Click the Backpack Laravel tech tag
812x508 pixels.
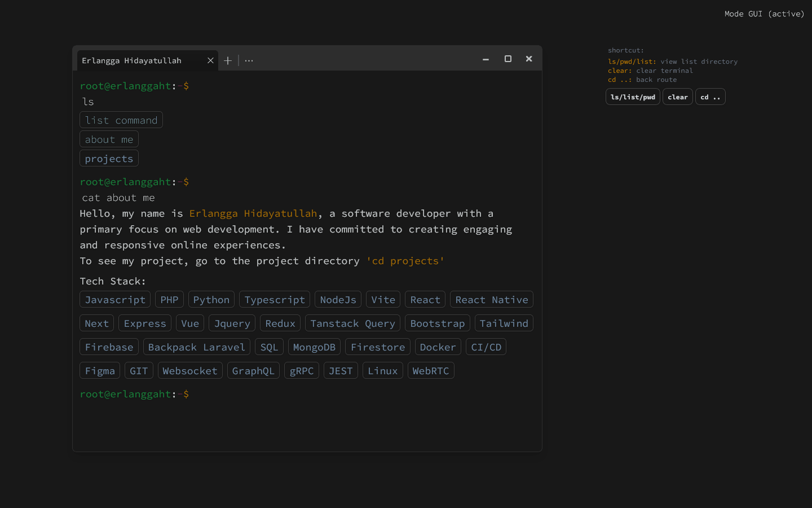pyautogui.click(x=197, y=347)
